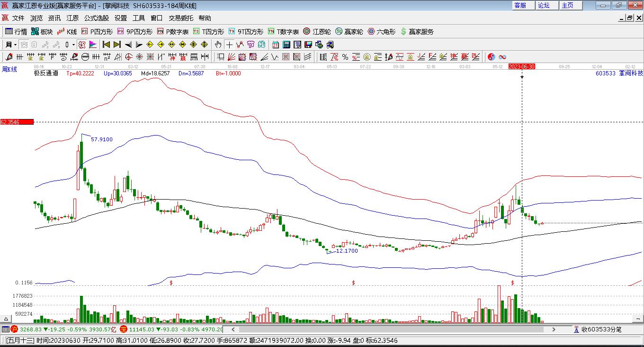The width and height of the screenshot is (644, 347).
Task: Open the 公式选股 menu
Action: coord(97,18)
